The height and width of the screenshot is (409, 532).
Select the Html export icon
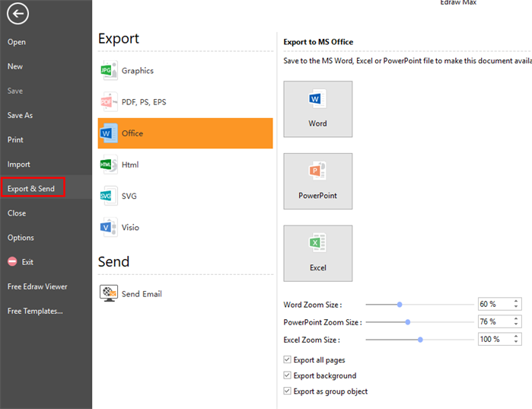110,165
